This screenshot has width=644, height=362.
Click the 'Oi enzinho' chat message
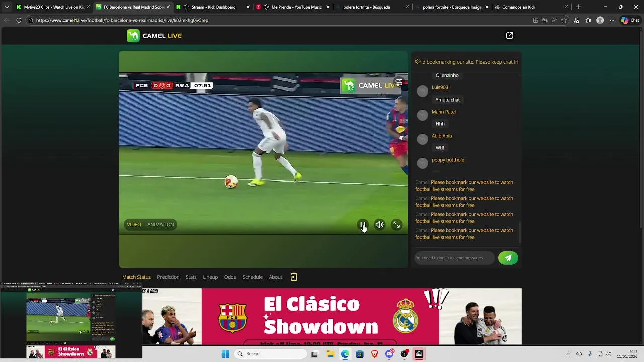click(447, 75)
